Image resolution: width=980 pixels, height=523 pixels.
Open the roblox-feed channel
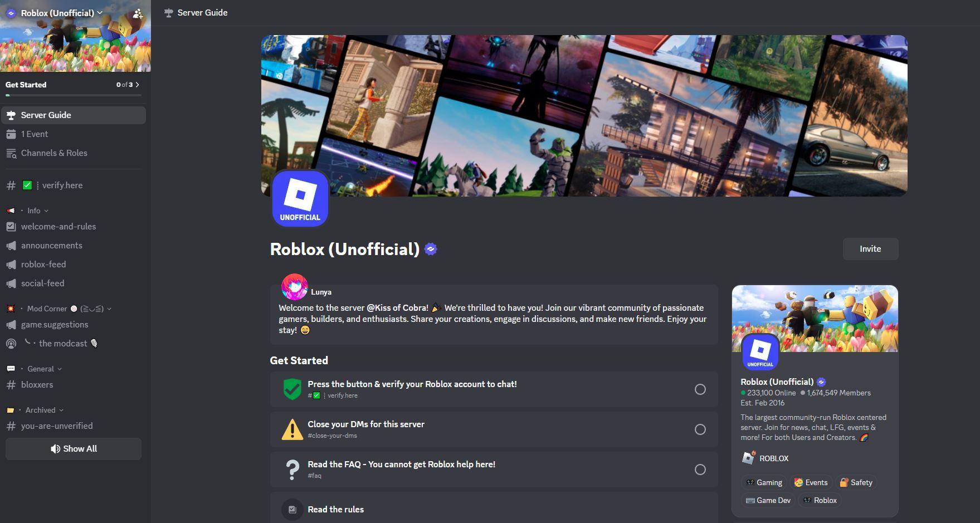[74, 265]
